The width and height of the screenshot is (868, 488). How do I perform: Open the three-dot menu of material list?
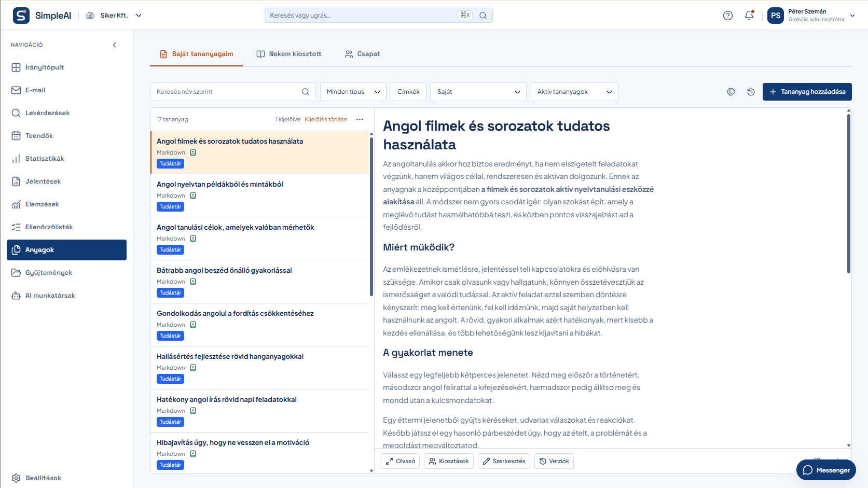point(360,119)
